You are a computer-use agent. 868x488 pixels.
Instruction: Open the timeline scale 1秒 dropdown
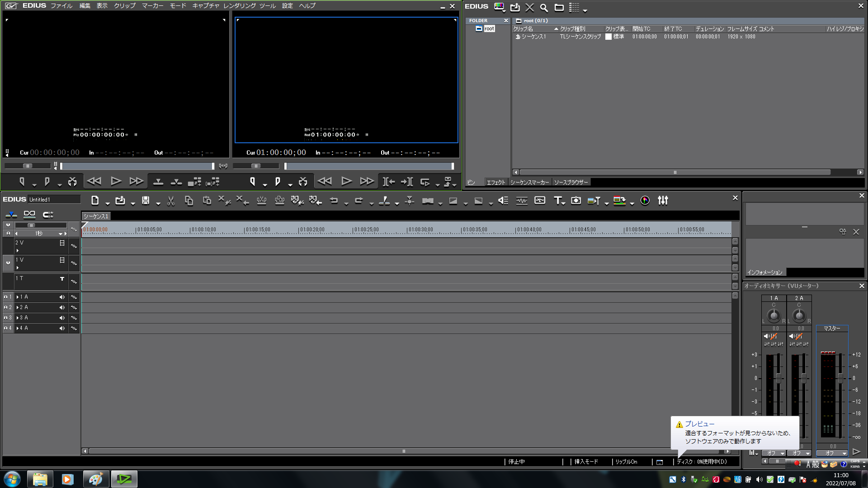pos(60,234)
